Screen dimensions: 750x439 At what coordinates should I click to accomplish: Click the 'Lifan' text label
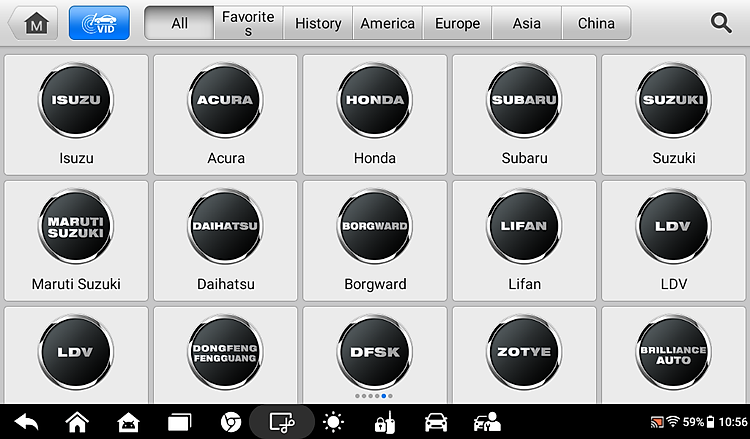[x=524, y=284]
